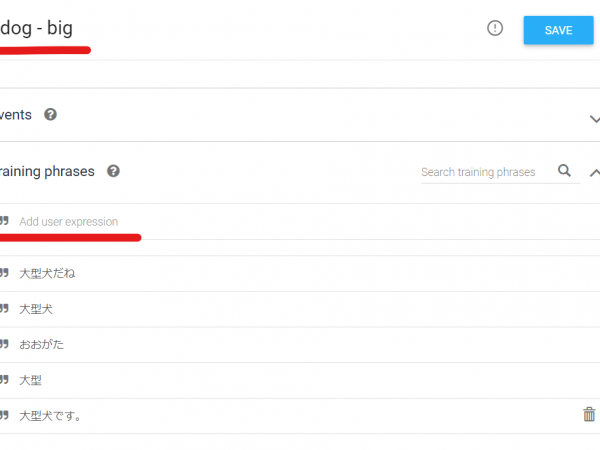600x450 pixels.
Task: Click quote icon beside 大型犬だね
Action: point(4,272)
